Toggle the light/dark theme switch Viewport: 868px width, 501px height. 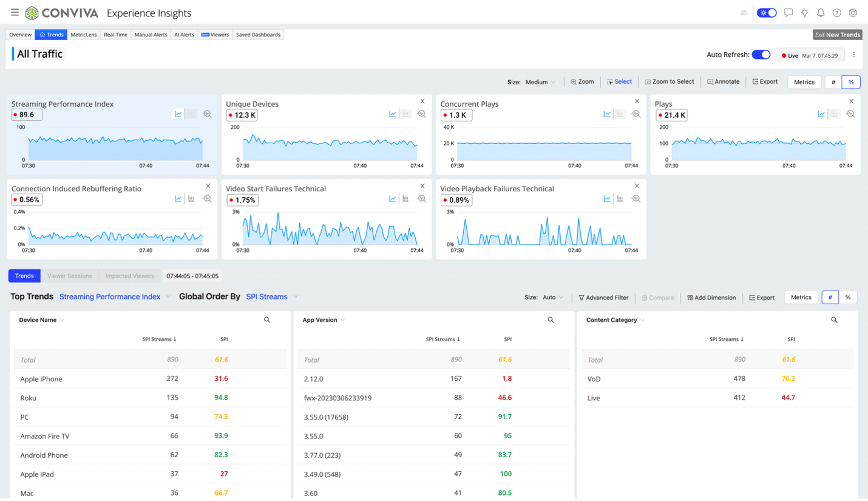click(767, 13)
